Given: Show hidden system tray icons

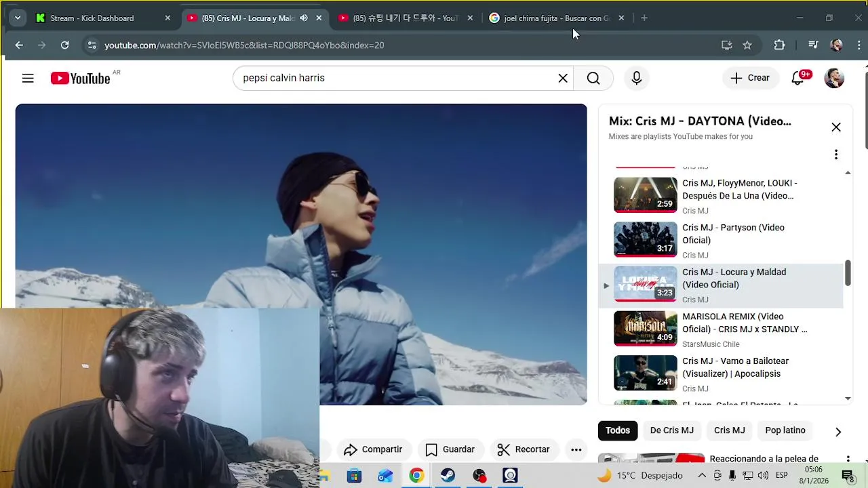Looking at the screenshot, I should [702, 476].
